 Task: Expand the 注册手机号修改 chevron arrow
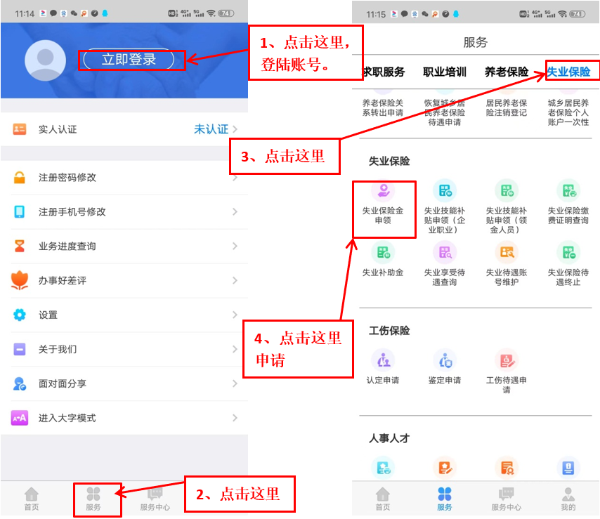click(x=234, y=212)
